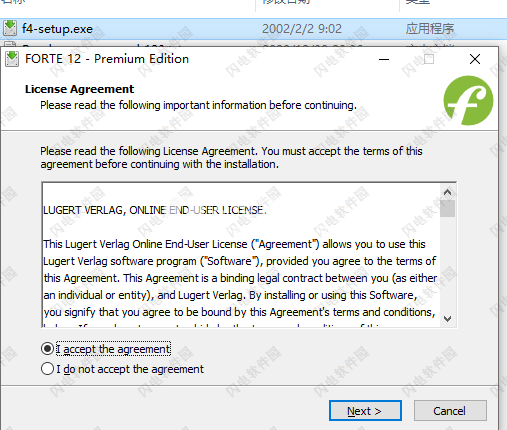The image size is (507, 430).
Task: Click the 应用程序 type cell
Action: (430, 29)
